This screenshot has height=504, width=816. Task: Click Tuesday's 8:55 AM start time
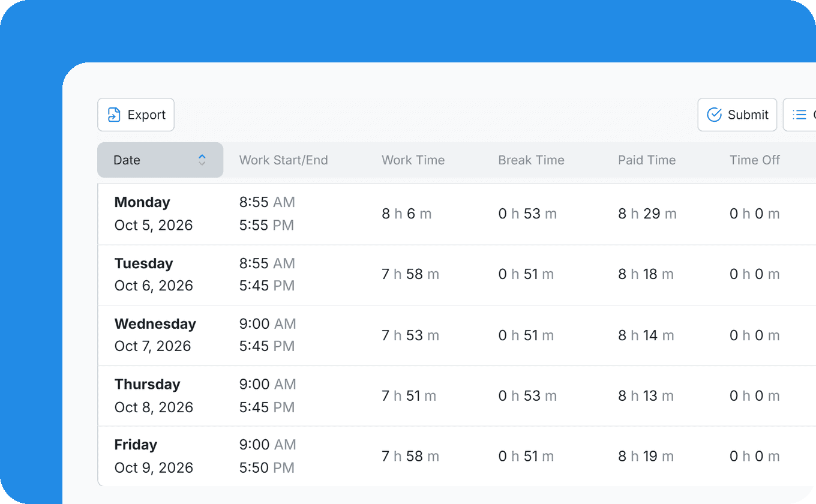click(268, 263)
